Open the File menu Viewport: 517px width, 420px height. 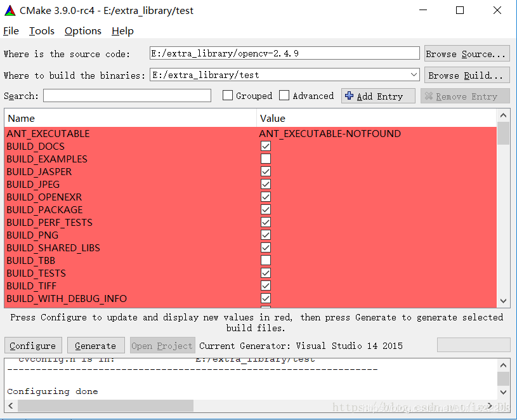tap(11, 31)
